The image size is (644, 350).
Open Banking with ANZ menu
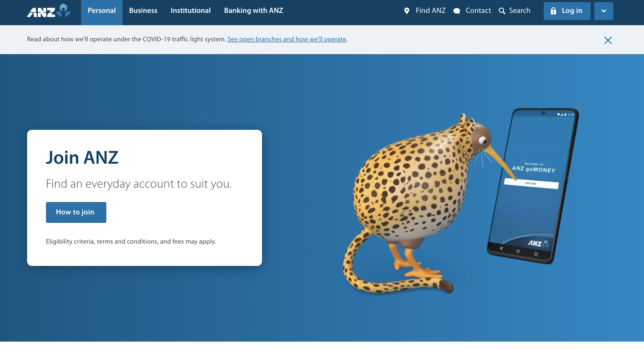(253, 11)
